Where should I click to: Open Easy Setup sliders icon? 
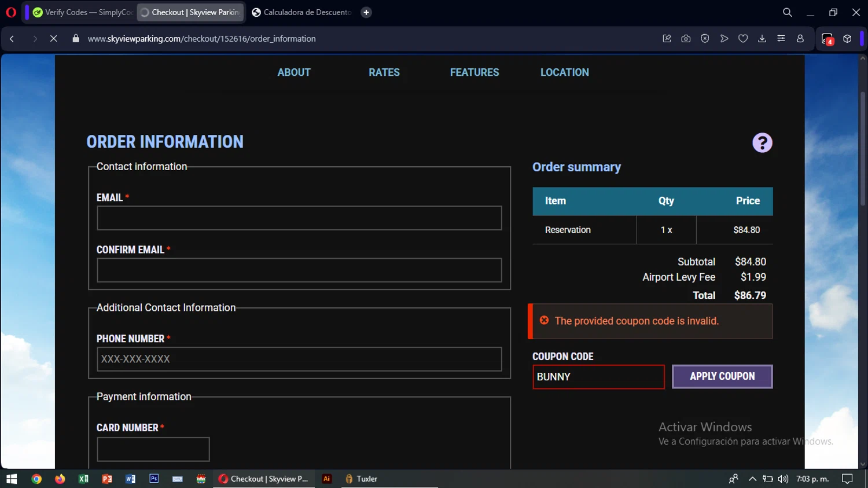[781, 39]
